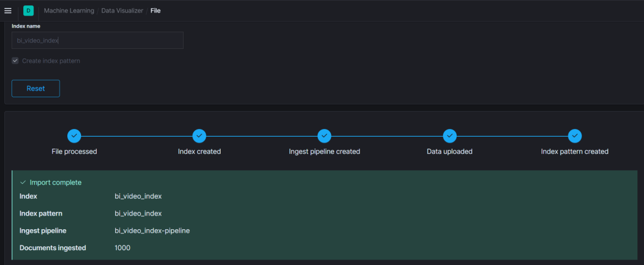
Task: Click the Import complete check icon
Action: point(23,183)
